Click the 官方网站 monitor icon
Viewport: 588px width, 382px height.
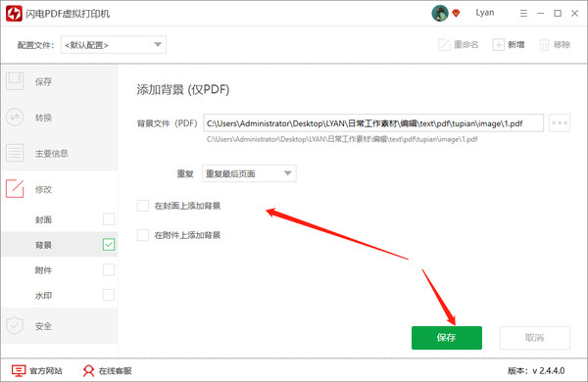click(19, 371)
